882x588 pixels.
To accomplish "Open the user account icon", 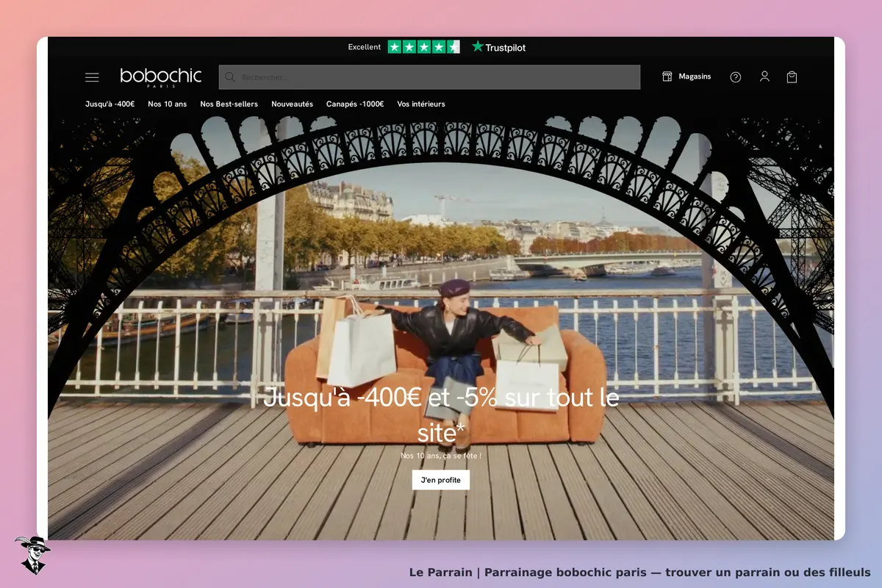I will (x=764, y=76).
